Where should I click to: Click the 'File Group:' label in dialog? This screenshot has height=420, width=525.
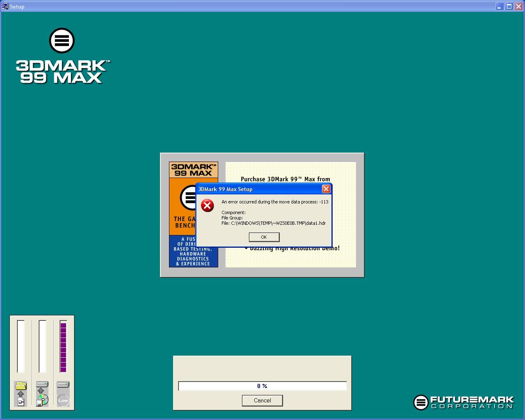click(232, 218)
